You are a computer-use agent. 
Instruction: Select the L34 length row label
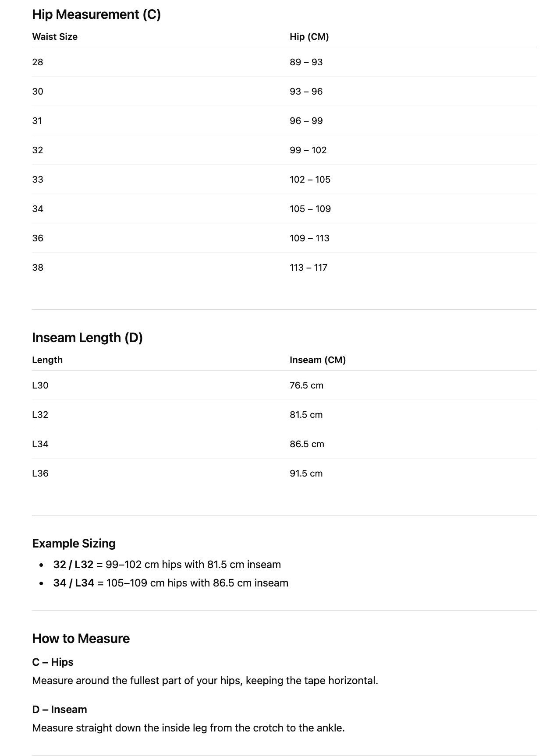click(x=40, y=444)
